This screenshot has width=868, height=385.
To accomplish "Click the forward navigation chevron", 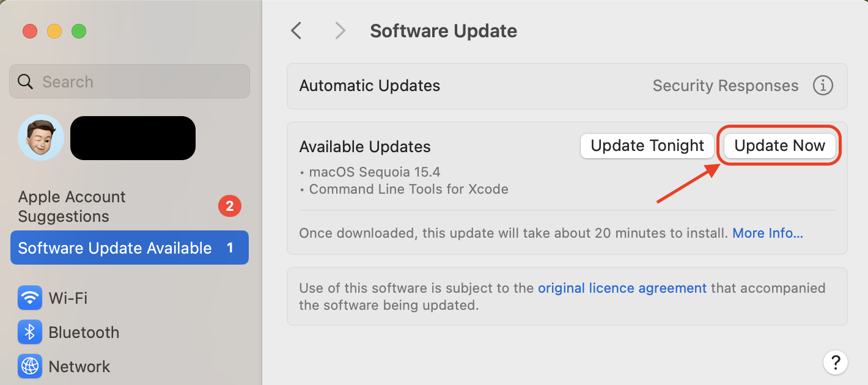I will point(340,31).
